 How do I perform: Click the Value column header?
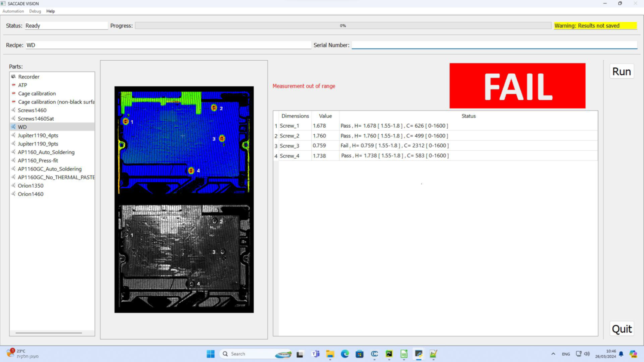[x=325, y=116]
